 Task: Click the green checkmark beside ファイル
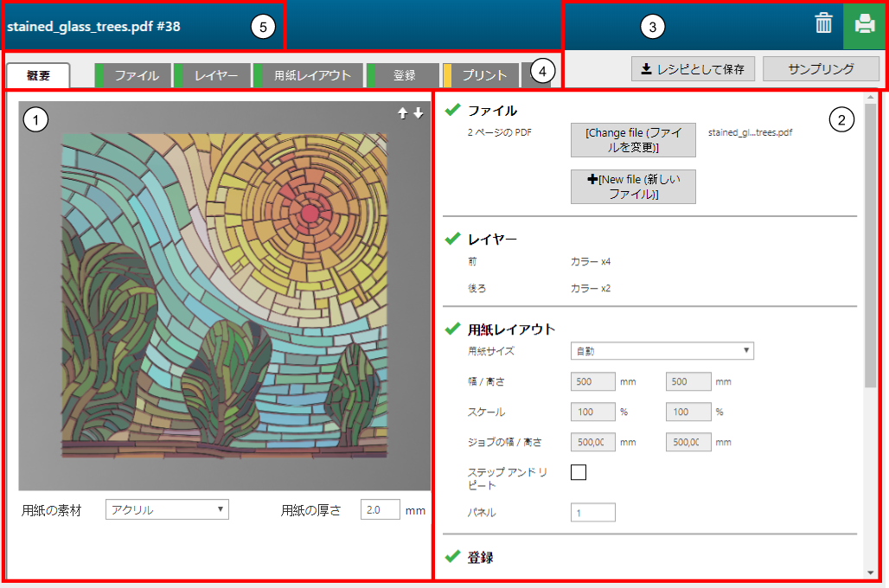click(452, 110)
